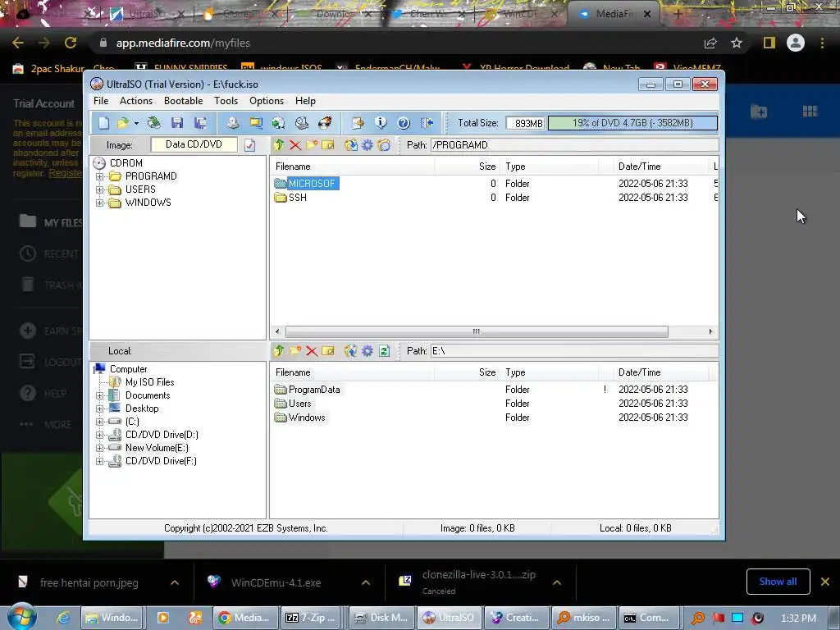
Task: Click the green Refresh icon in Local toolbar
Action: pos(384,351)
